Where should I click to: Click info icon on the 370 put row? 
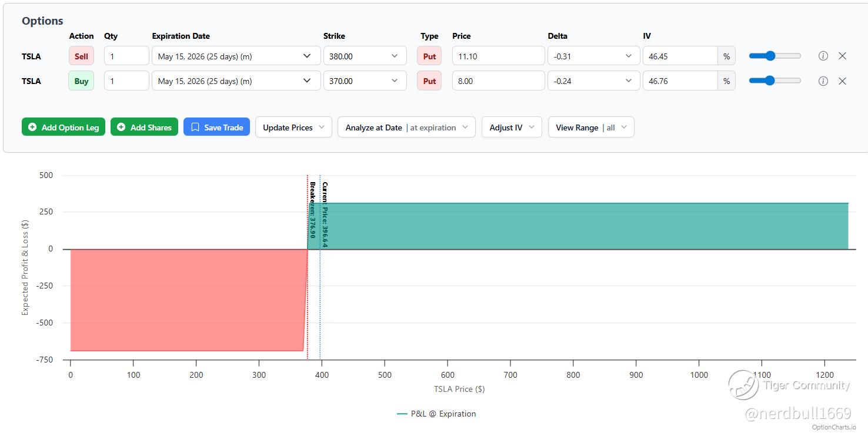coord(823,81)
